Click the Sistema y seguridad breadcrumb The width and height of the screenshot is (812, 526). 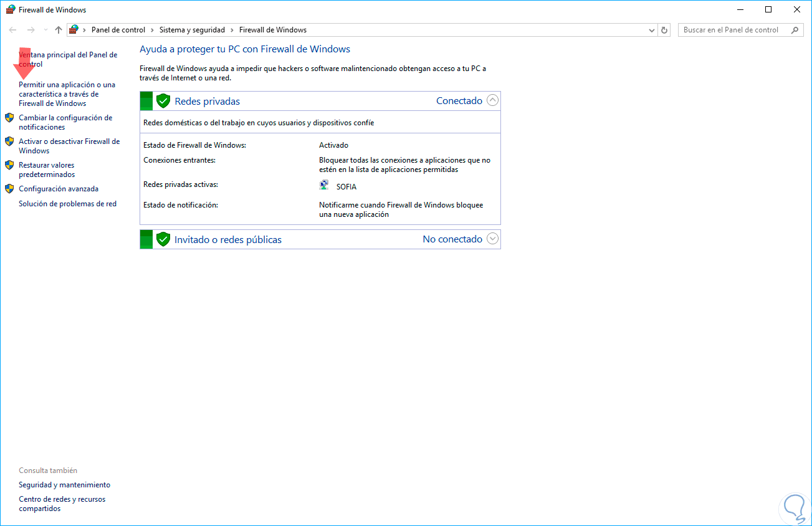point(192,30)
